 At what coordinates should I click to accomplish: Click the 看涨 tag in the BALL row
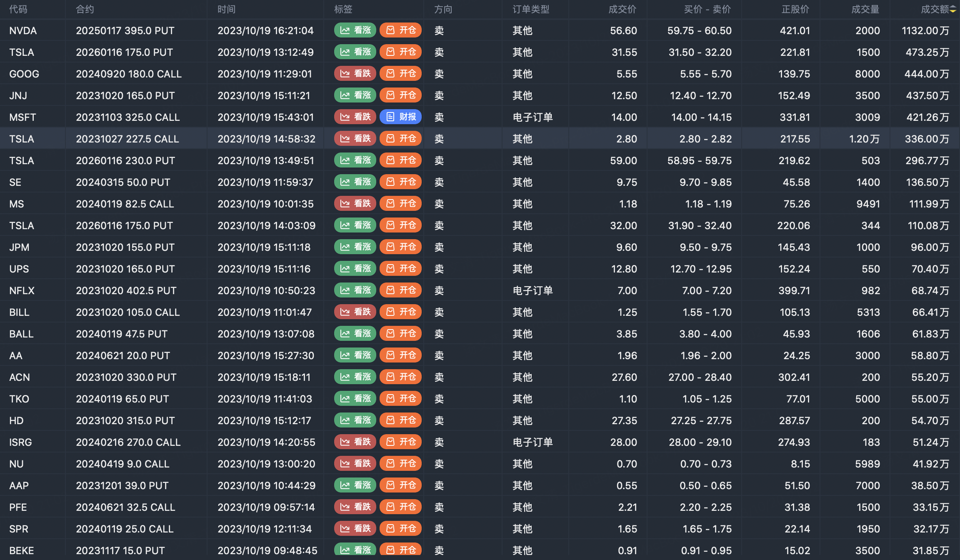(355, 333)
